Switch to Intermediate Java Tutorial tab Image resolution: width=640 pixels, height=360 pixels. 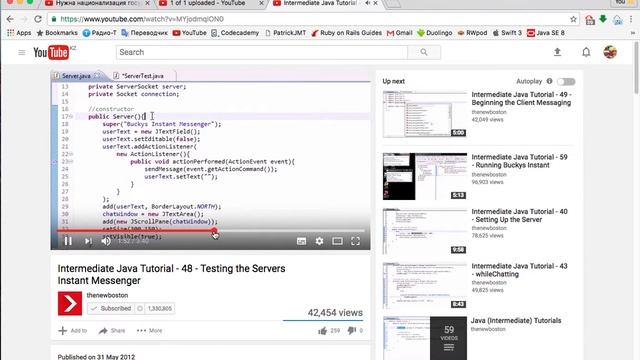point(320,3)
